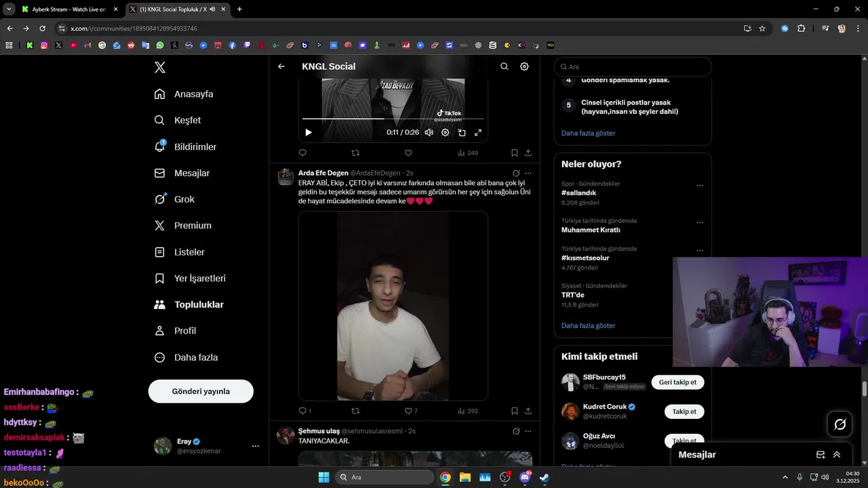Screen dimensions: 868x488
Task: Open Anasayfa home page
Action: tap(184, 94)
